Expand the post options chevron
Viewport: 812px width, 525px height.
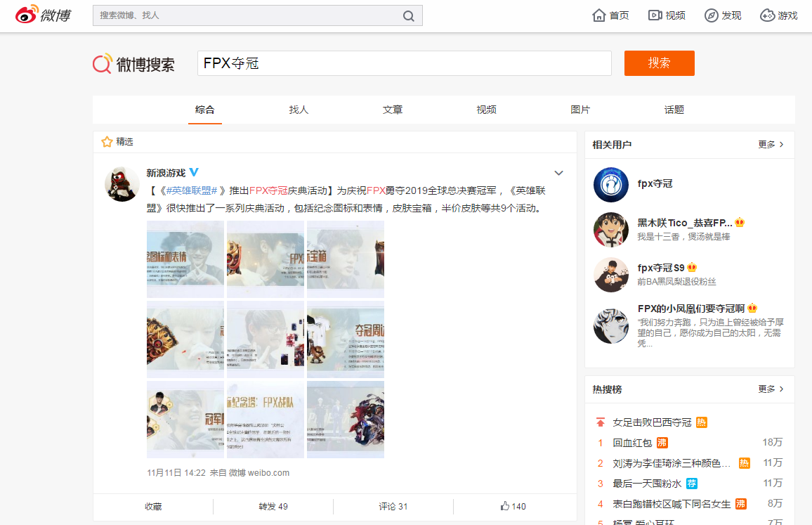[x=558, y=173]
